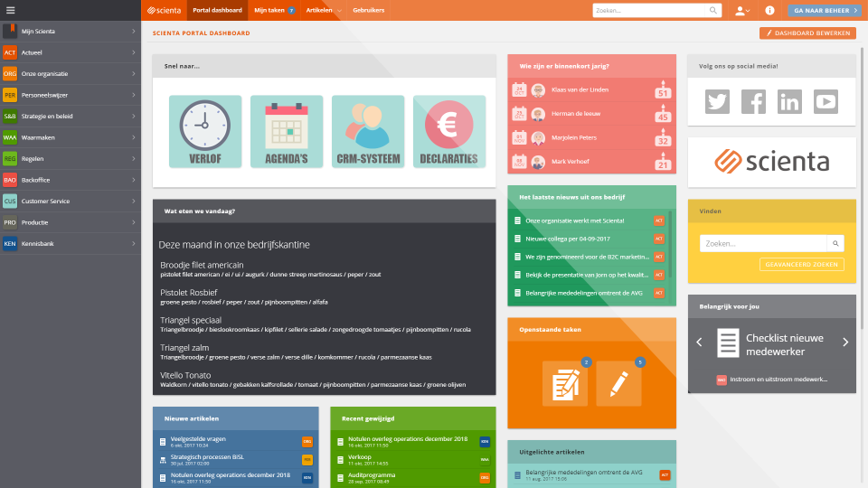
Task: Show previous Belangrijk voor jou item
Action: tap(699, 343)
